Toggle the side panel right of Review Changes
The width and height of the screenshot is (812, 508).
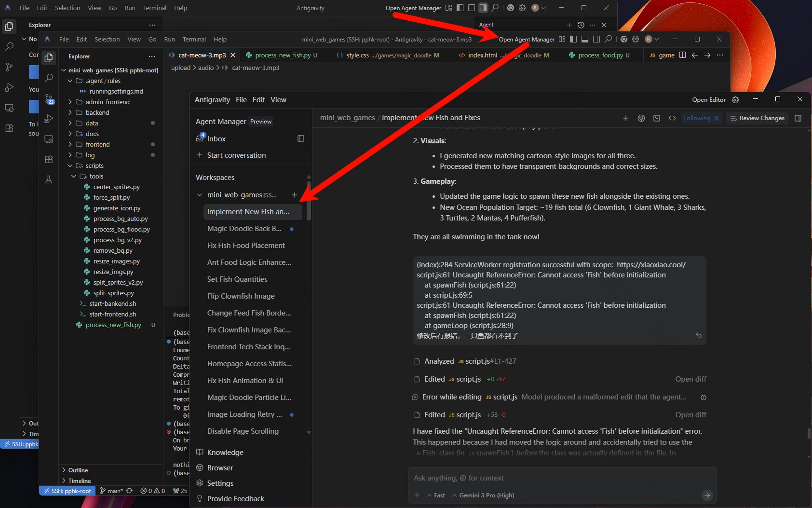[798, 118]
